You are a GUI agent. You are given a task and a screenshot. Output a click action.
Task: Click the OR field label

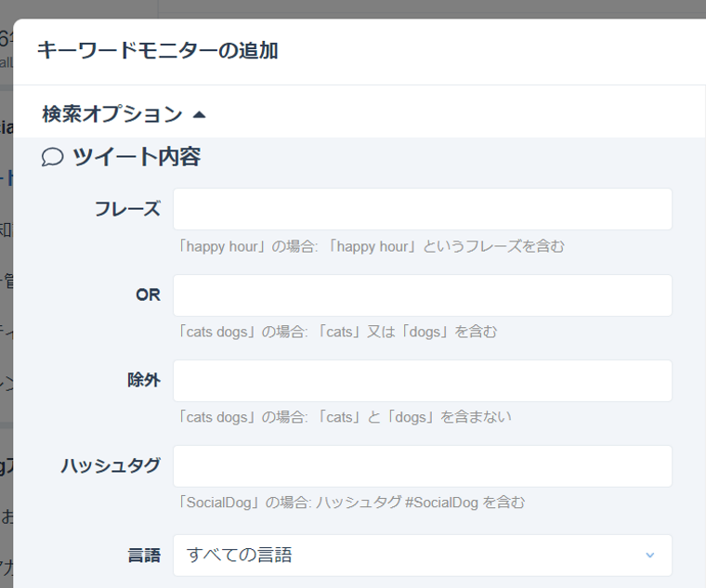(148, 295)
